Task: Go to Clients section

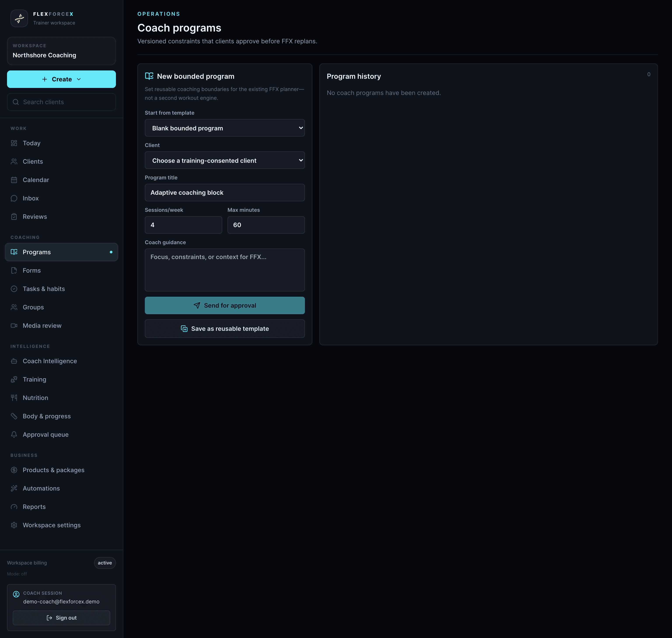Action: (61, 161)
